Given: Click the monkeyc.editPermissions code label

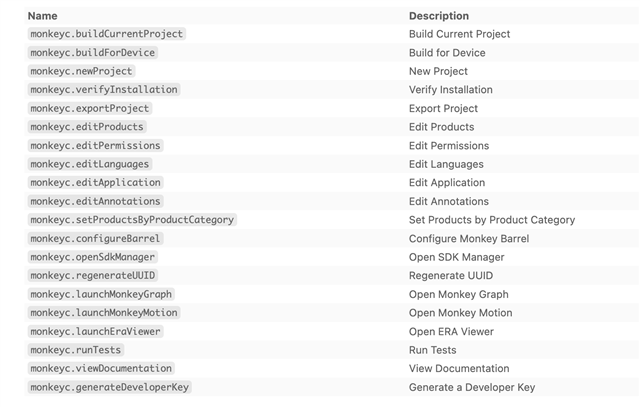Looking at the screenshot, I should tap(95, 146).
